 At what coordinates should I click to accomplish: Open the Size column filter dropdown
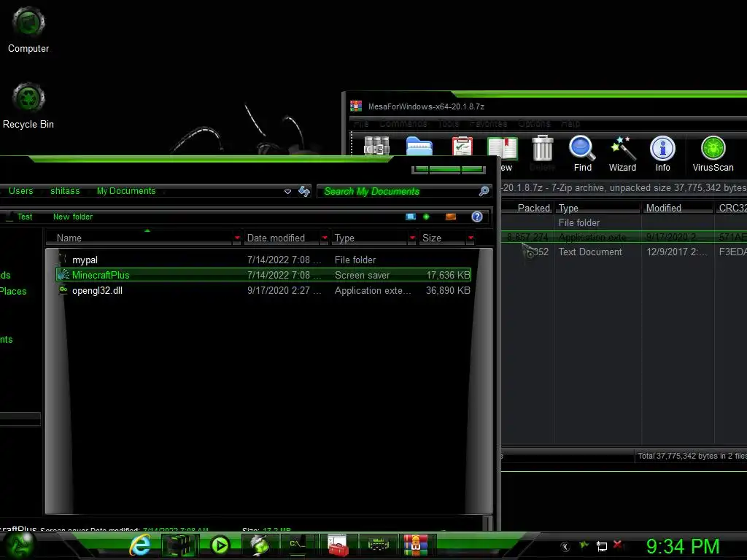471,238
